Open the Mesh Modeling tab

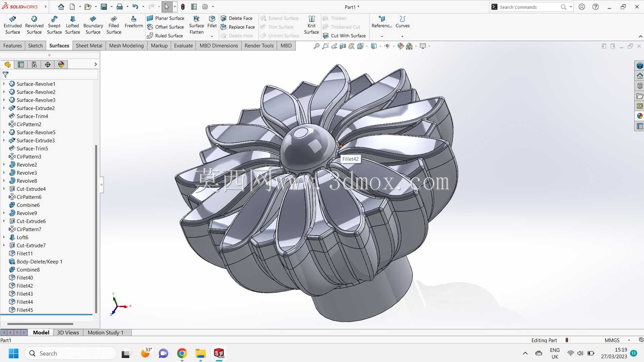(x=126, y=46)
